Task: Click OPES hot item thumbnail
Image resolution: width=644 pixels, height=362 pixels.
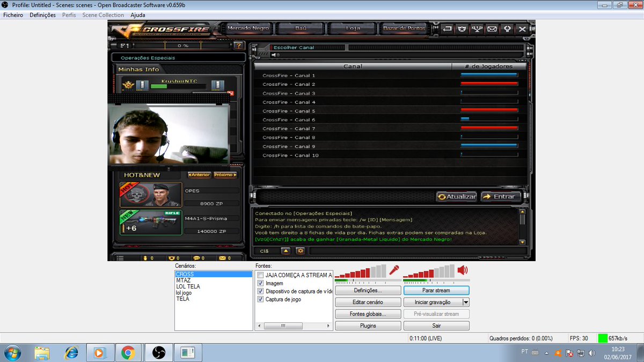Action: tap(151, 195)
